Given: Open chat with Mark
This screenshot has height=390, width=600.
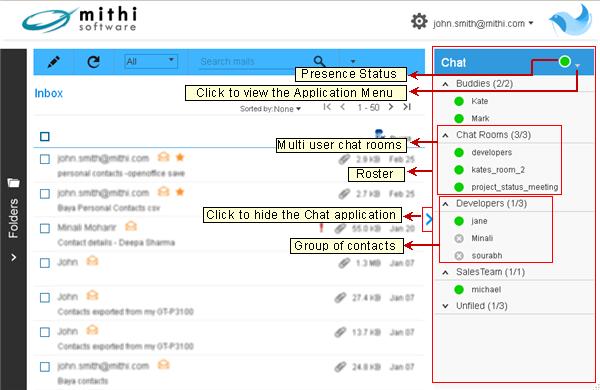Looking at the screenshot, I should [x=480, y=118].
